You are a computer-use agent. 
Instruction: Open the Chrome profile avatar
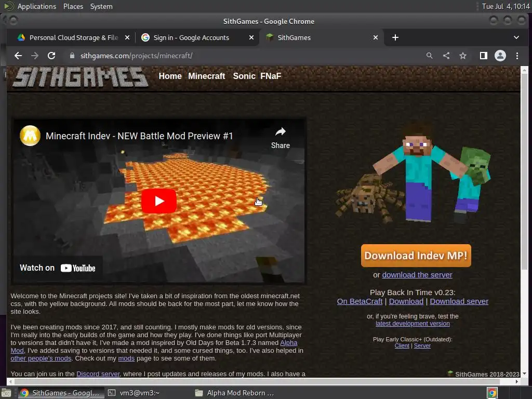coord(500,56)
